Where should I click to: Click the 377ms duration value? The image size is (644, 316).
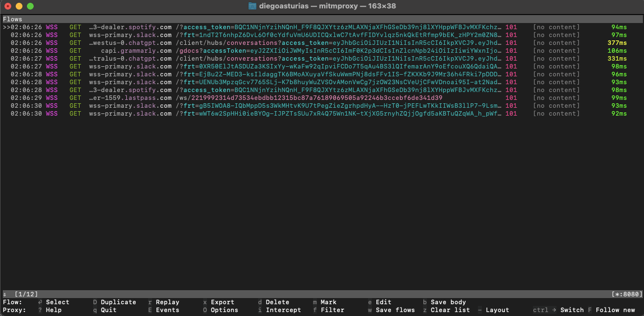(617, 43)
